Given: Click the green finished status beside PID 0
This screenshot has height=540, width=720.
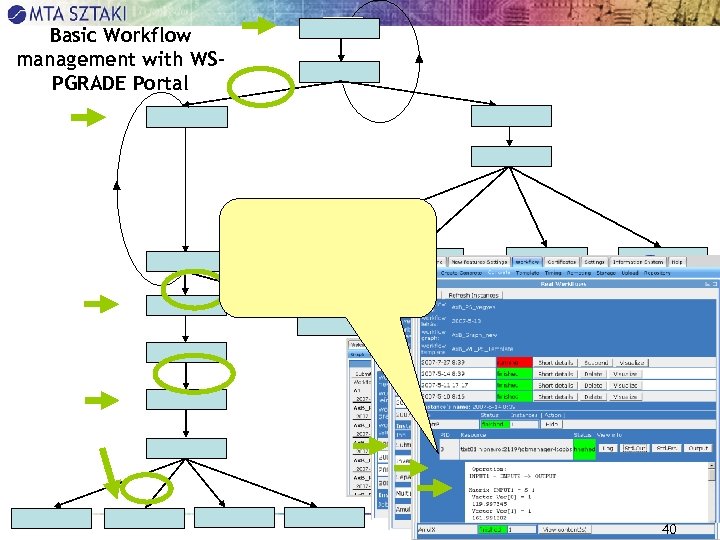Looking at the screenshot, I should (585, 449).
